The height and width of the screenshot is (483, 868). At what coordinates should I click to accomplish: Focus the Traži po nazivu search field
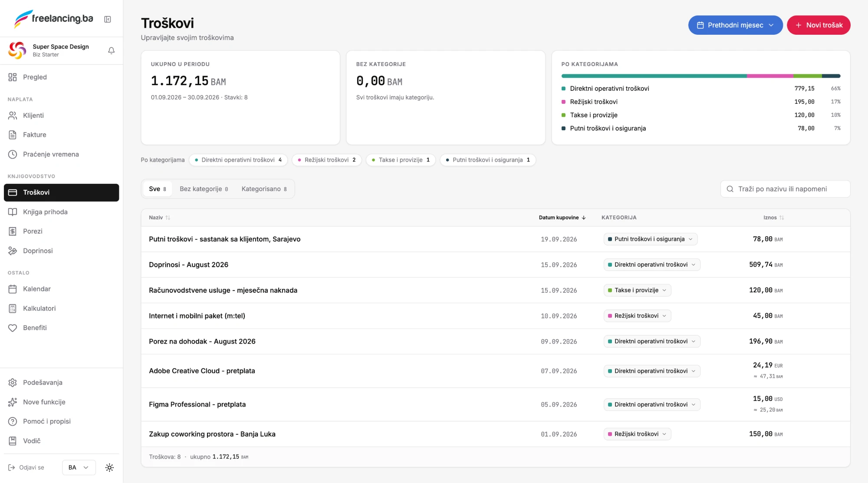click(785, 189)
